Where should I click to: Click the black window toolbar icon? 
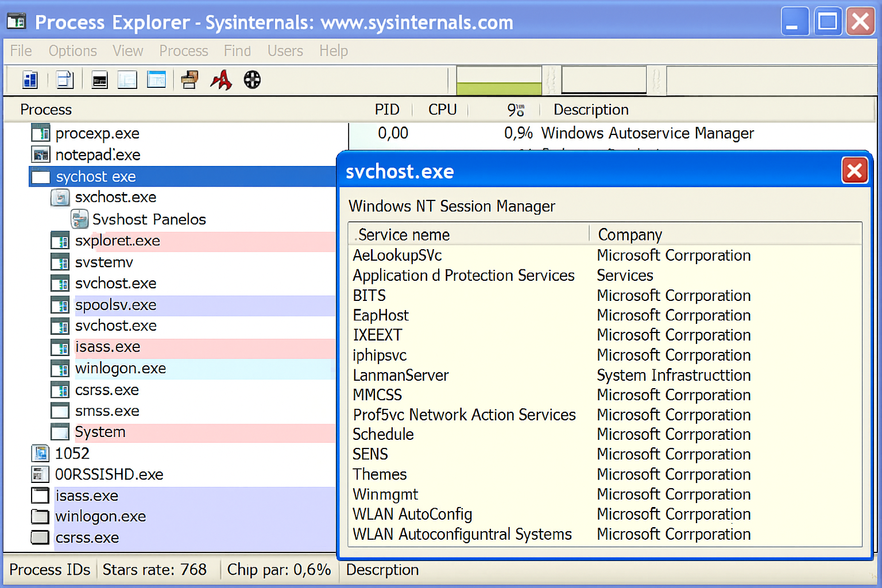click(x=100, y=80)
